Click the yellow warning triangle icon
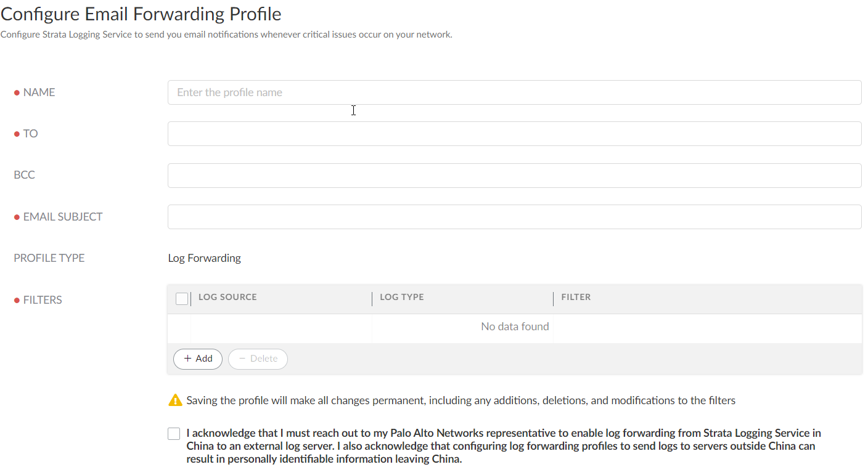The image size is (868, 467). click(x=175, y=400)
